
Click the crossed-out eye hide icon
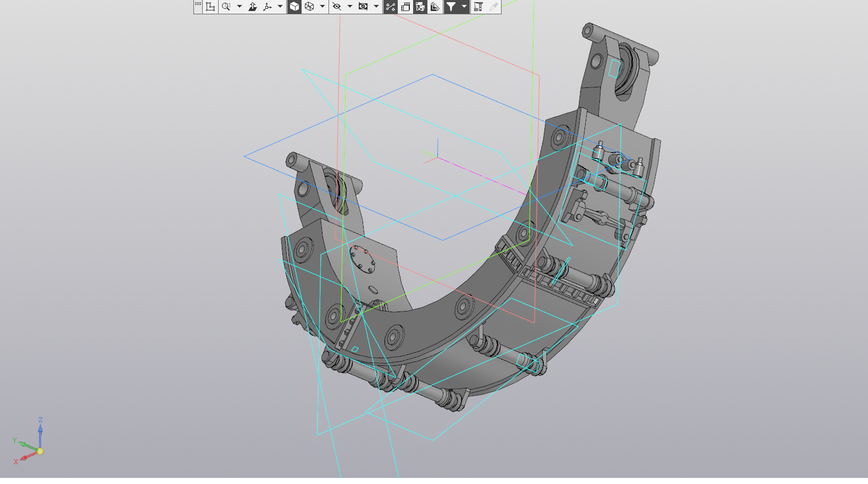point(337,7)
